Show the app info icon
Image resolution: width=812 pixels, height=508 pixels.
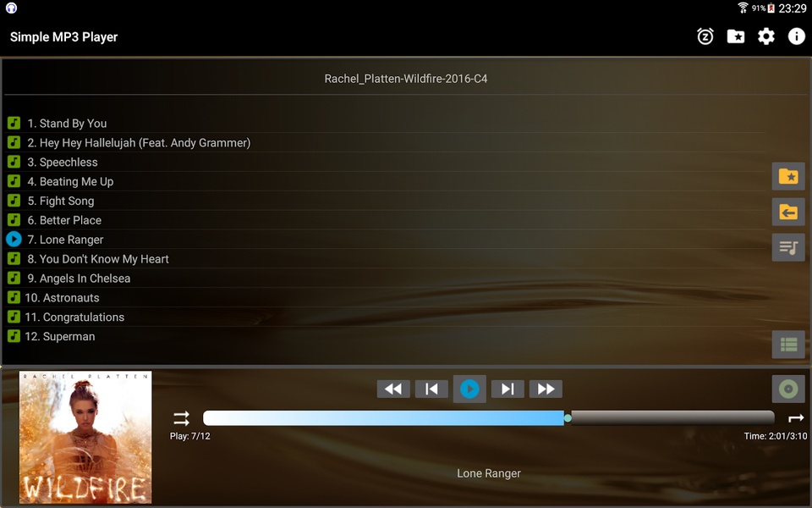(x=796, y=36)
